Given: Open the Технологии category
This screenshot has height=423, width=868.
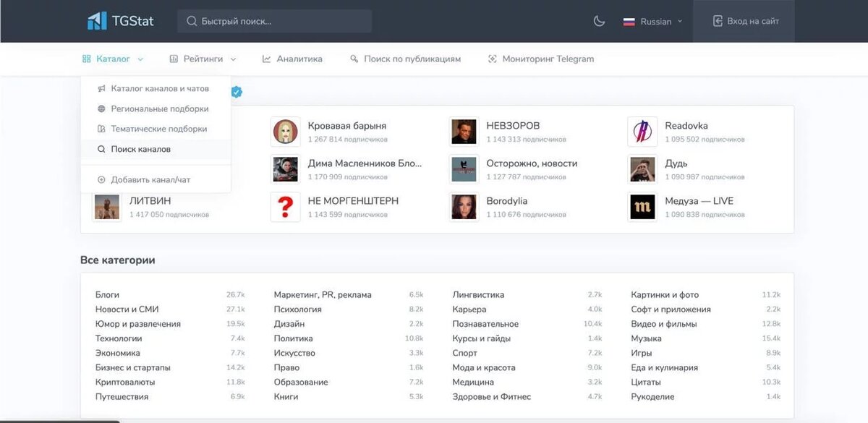Looking at the screenshot, I should coord(119,338).
